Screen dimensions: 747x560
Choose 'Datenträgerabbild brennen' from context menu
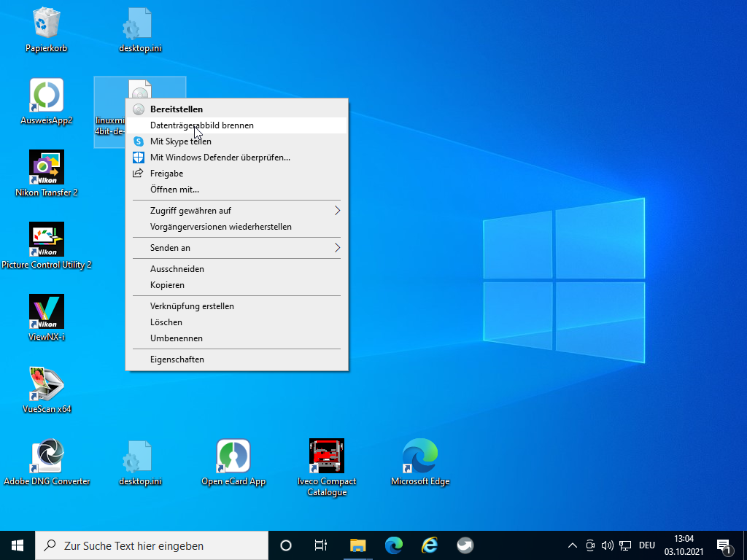[x=202, y=125]
